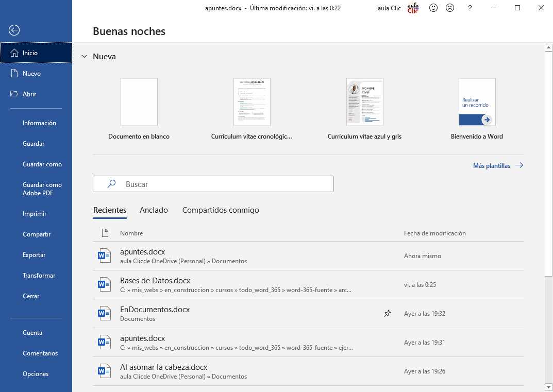553x392 pixels.
Task: Click the back arrow icon
Action: [14, 30]
